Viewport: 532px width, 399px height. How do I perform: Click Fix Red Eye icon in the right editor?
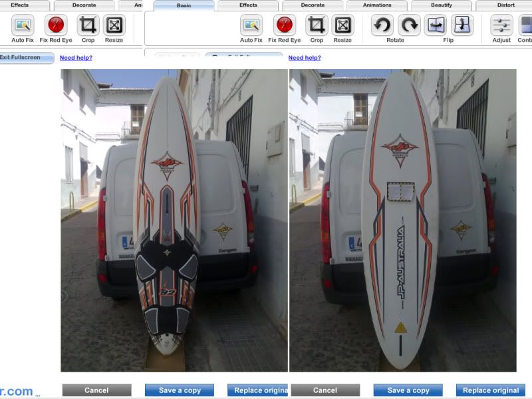285,25
